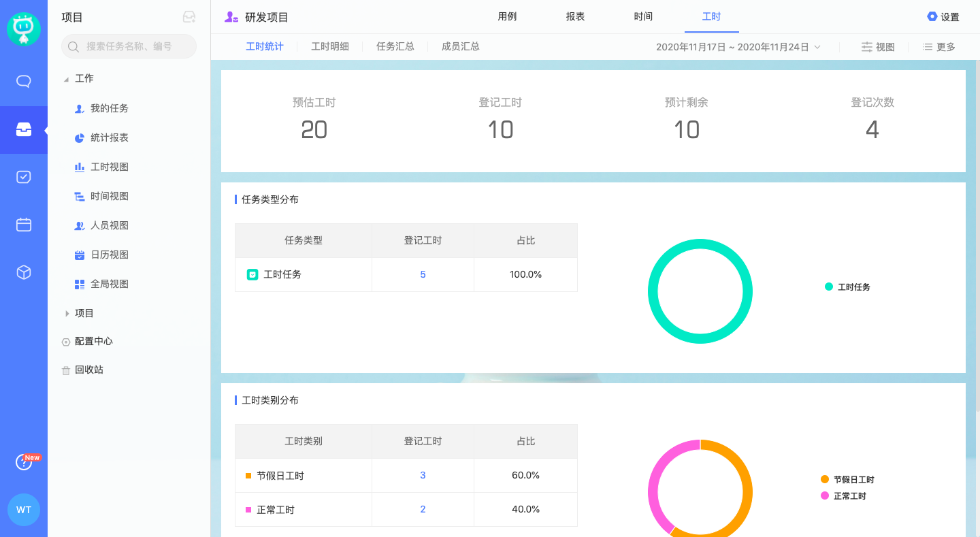Expand the 项目 tree section

[x=67, y=313]
